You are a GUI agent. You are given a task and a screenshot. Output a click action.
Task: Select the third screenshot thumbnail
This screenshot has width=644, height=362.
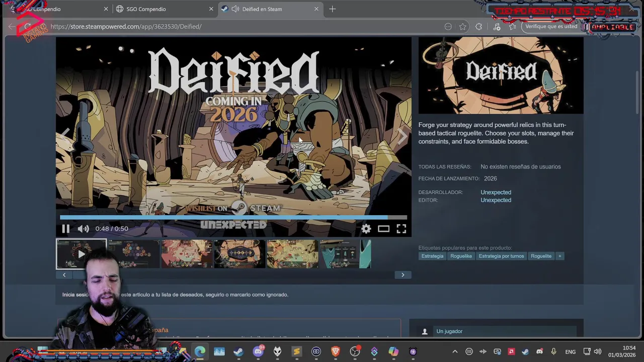[187, 254]
